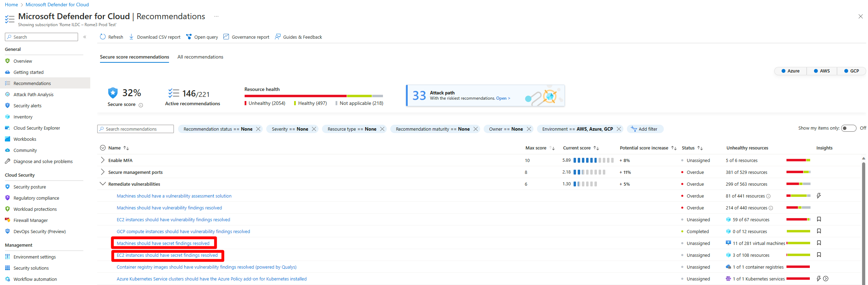Expand the Enable MFA row
Viewport: 868px width, 285px height.
pos(102,160)
